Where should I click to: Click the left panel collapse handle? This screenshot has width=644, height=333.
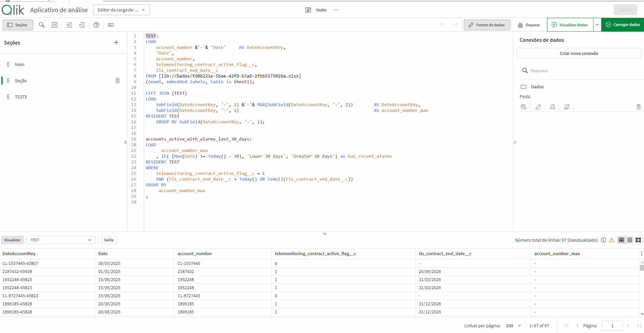[x=125, y=142]
